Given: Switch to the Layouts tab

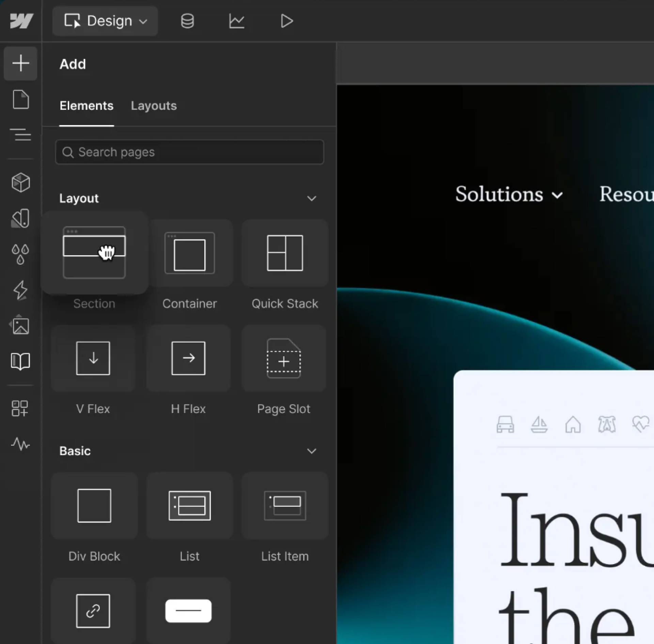Looking at the screenshot, I should point(154,106).
